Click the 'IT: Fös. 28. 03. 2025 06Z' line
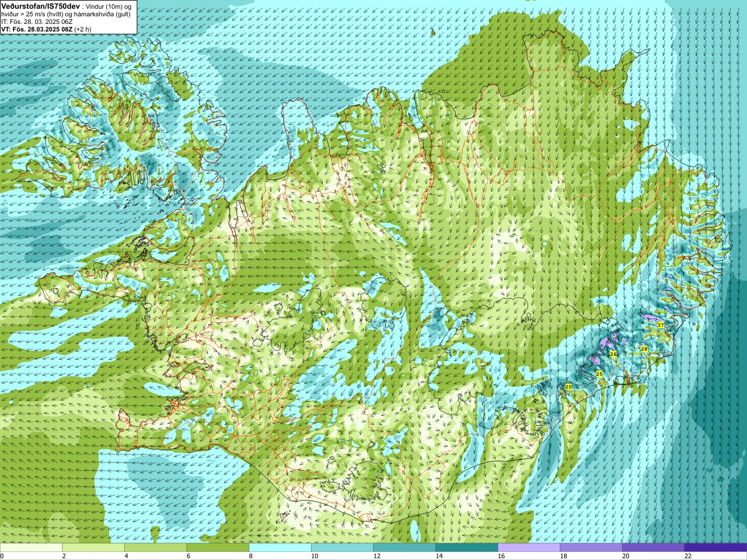The height and width of the screenshot is (560, 747). point(37,22)
